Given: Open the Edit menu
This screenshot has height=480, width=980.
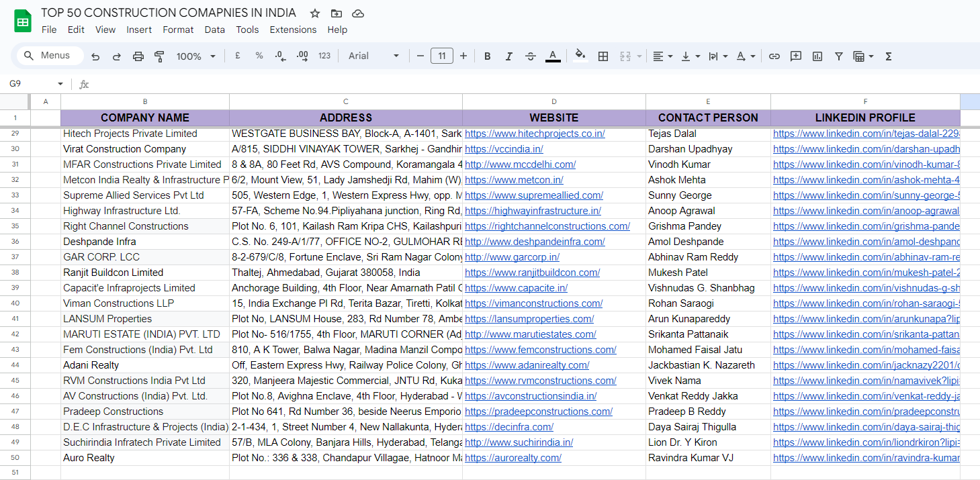Looking at the screenshot, I should click(76, 30).
